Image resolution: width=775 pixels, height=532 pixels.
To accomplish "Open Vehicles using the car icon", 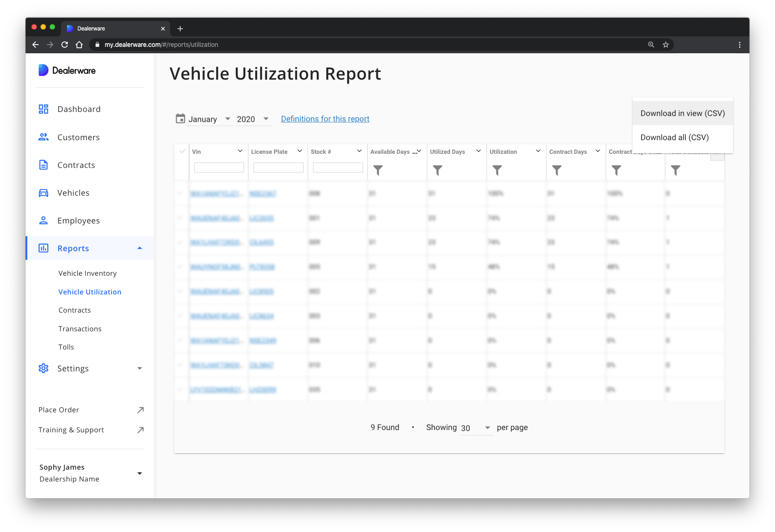I will pos(43,193).
